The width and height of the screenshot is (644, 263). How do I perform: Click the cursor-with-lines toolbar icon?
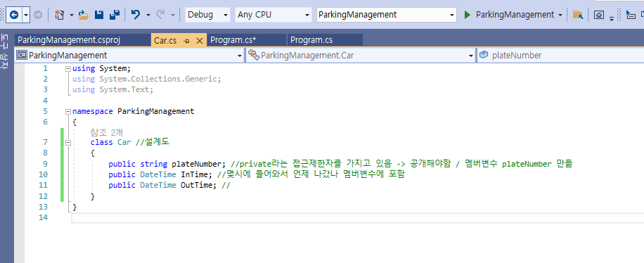point(631,15)
